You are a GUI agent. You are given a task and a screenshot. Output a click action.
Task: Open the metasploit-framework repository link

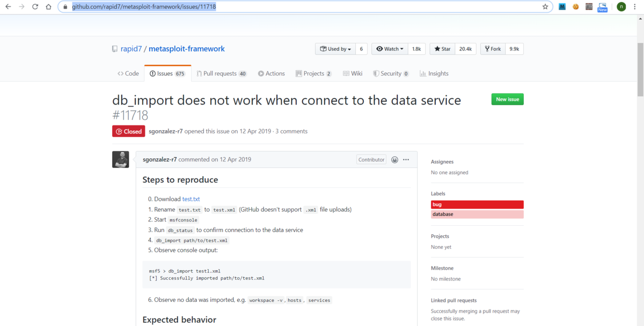[187, 49]
